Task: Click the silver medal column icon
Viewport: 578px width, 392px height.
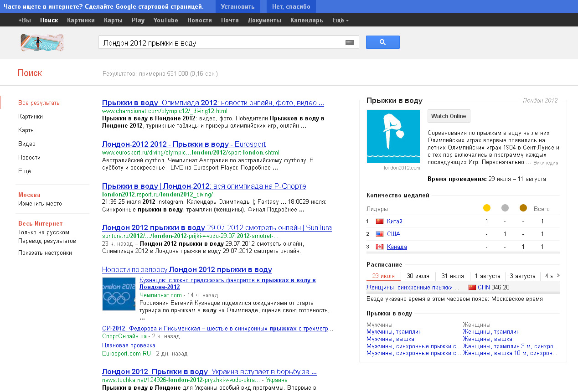Action: tap(505, 208)
